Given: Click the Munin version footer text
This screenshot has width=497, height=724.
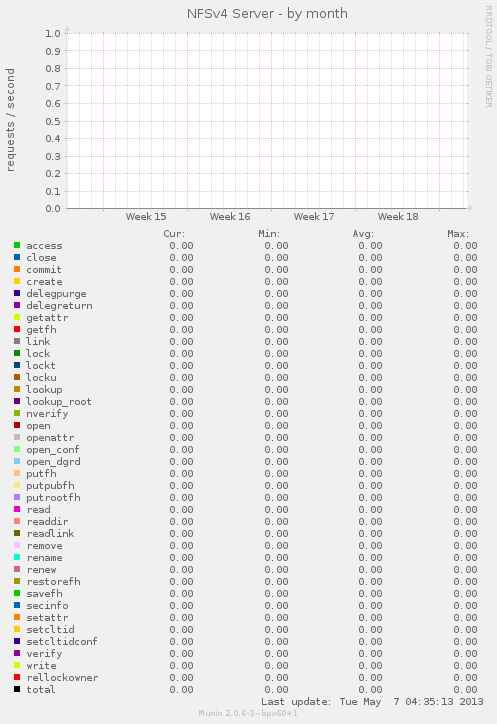Looking at the screenshot, I should point(248,713).
